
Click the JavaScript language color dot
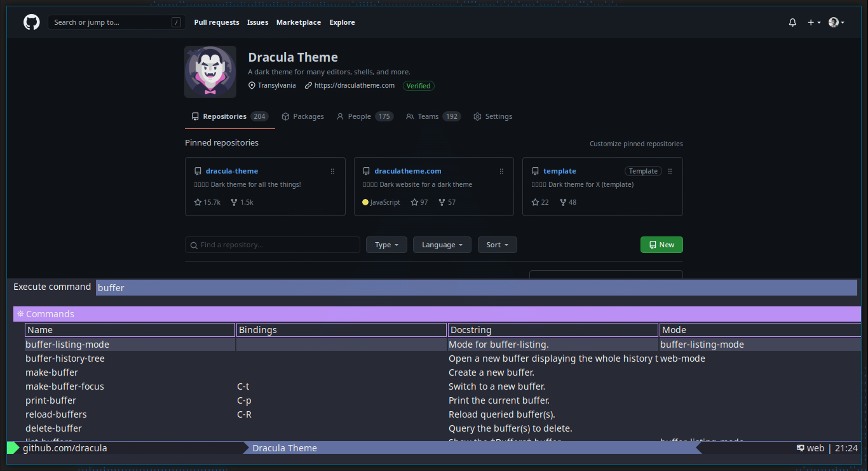365,202
